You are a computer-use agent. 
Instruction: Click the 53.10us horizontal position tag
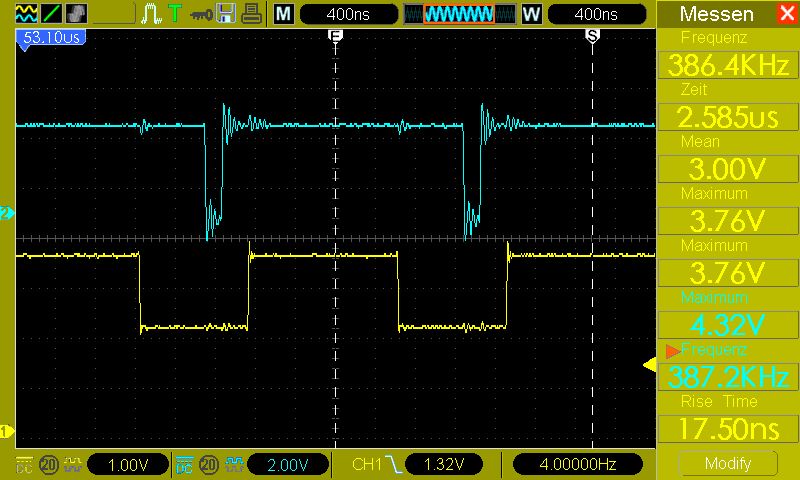[51, 38]
